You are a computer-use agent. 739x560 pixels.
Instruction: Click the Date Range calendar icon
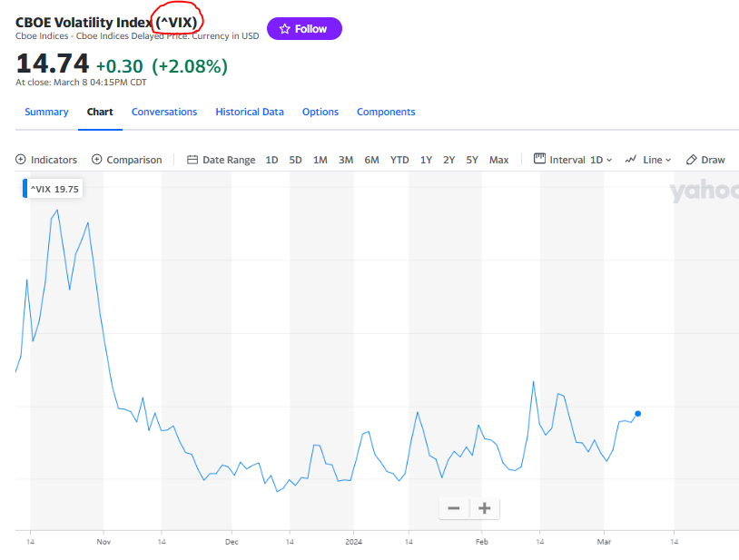click(x=192, y=160)
